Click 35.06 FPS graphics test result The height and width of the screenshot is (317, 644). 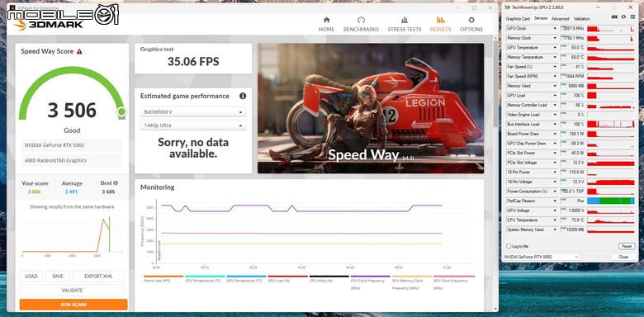point(193,62)
